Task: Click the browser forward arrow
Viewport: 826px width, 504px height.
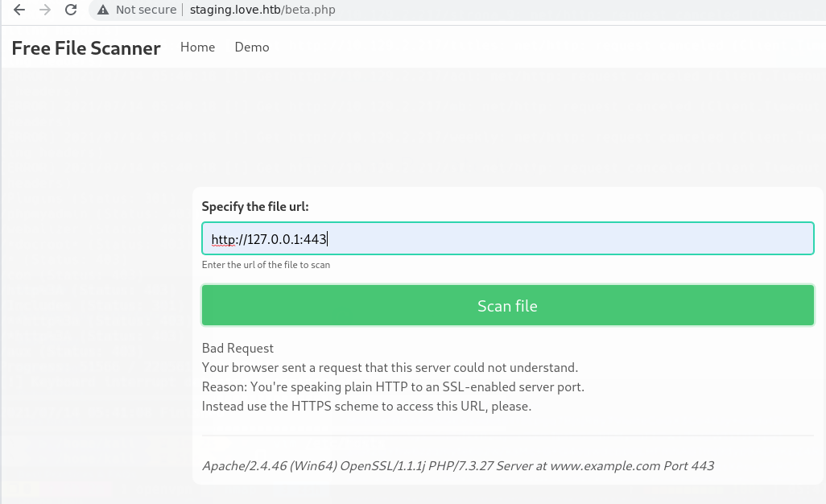Action: (x=45, y=10)
